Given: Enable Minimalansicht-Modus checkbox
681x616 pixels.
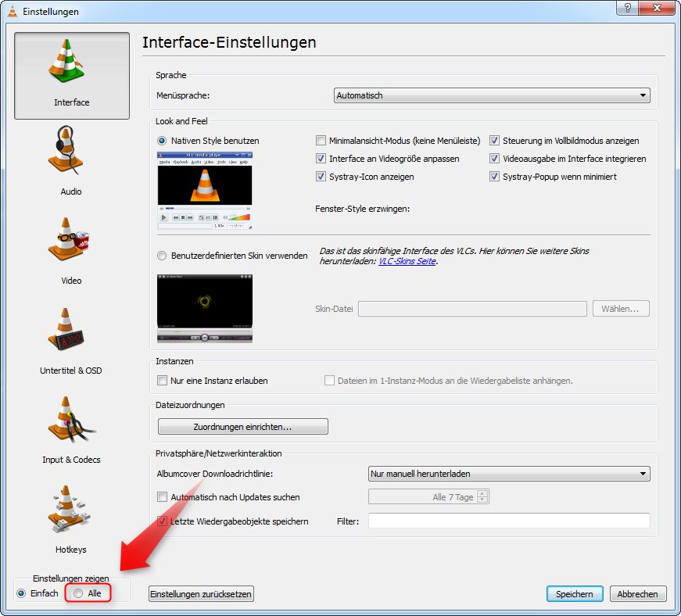Looking at the screenshot, I should (321, 141).
